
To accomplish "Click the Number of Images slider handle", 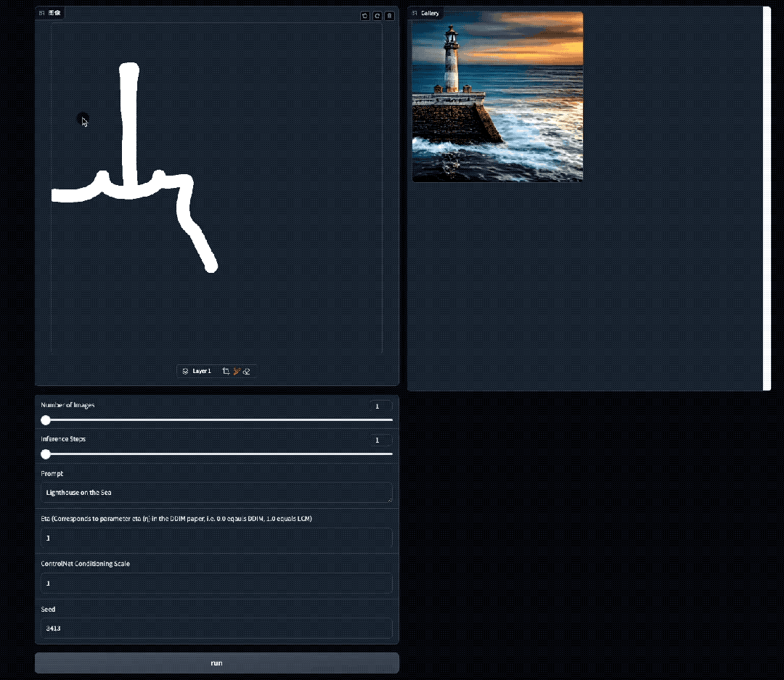I will point(46,420).
